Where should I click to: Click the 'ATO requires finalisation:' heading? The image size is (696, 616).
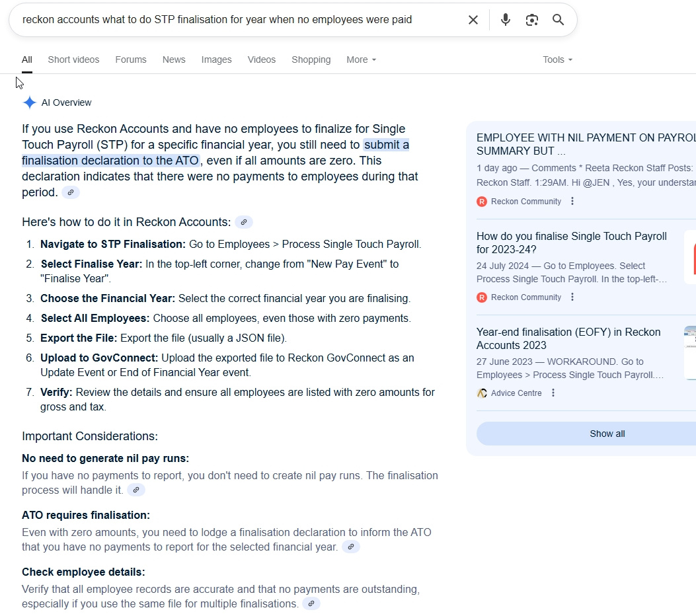[x=86, y=516]
